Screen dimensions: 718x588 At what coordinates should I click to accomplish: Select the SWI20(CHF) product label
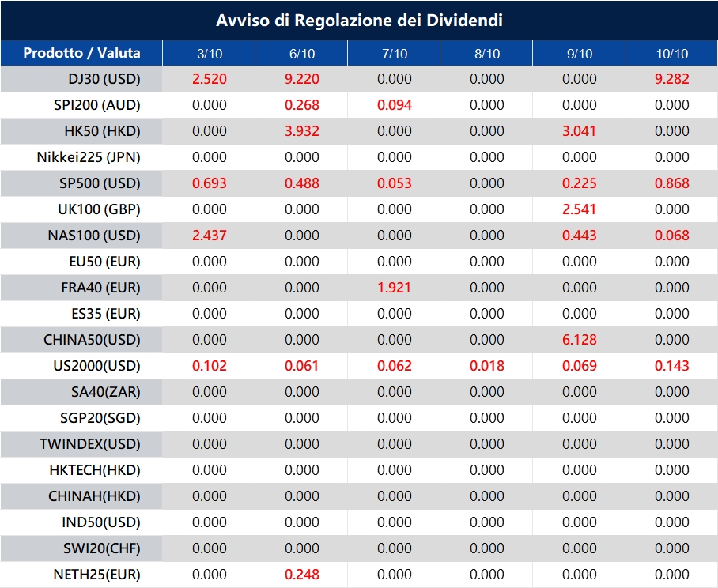point(102,548)
